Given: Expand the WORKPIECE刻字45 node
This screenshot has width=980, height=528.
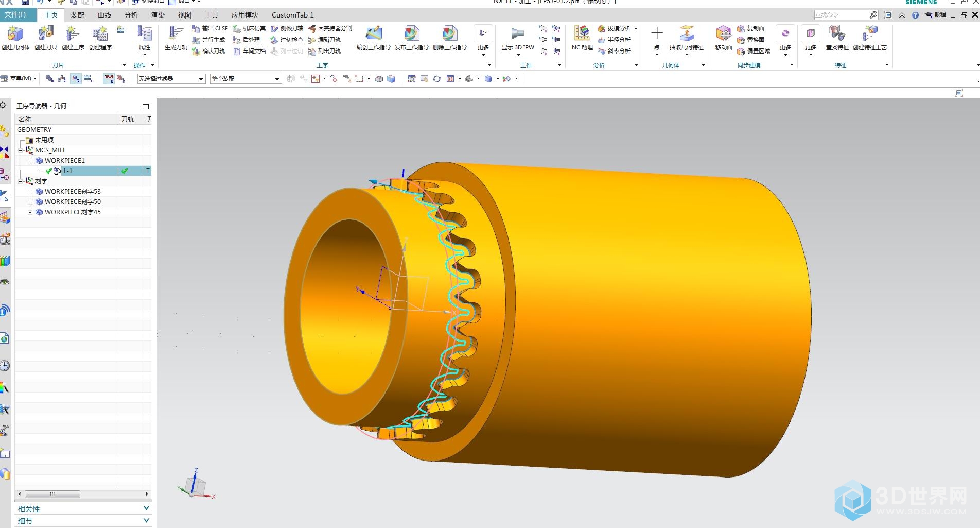Looking at the screenshot, I should pyautogui.click(x=30, y=212).
